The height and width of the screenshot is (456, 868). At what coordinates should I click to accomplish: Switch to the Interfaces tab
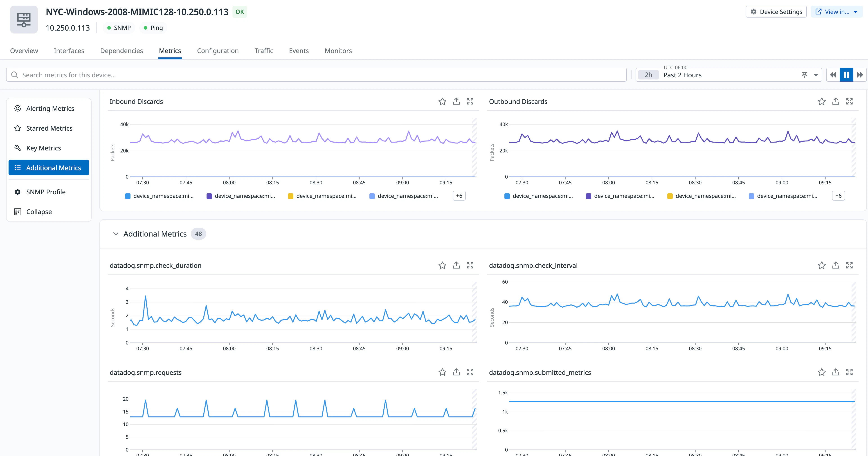[x=69, y=51]
